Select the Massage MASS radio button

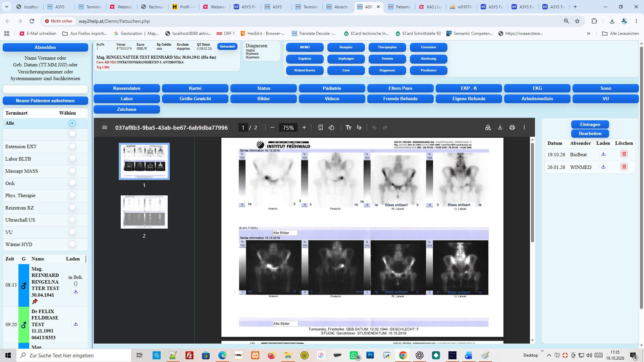coord(72,171)
